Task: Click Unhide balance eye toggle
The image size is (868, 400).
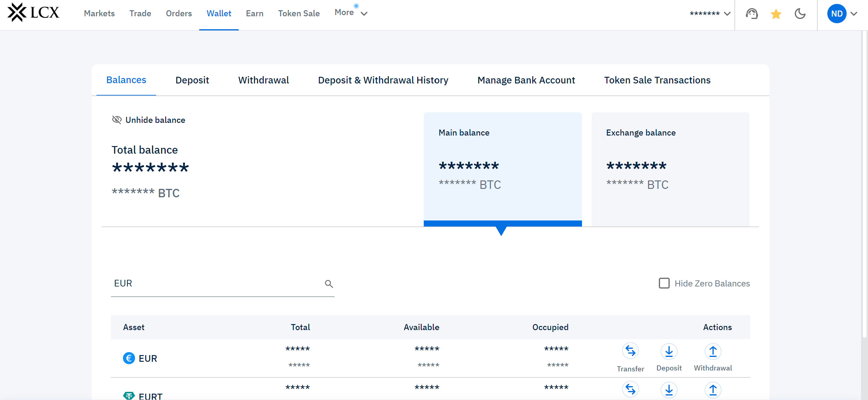Action: pyautogui.click(x=117, y=120)
